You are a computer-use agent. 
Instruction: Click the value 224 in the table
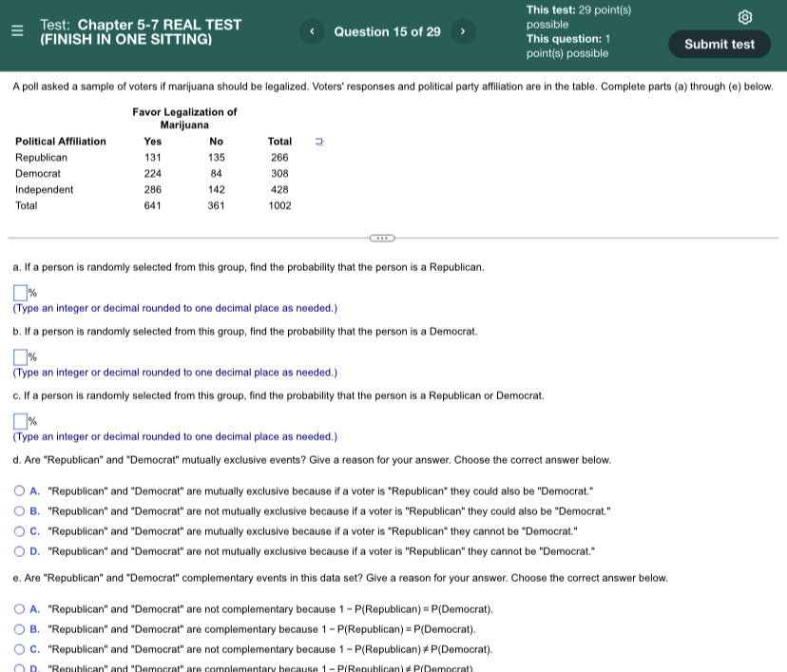coord(153,174)
